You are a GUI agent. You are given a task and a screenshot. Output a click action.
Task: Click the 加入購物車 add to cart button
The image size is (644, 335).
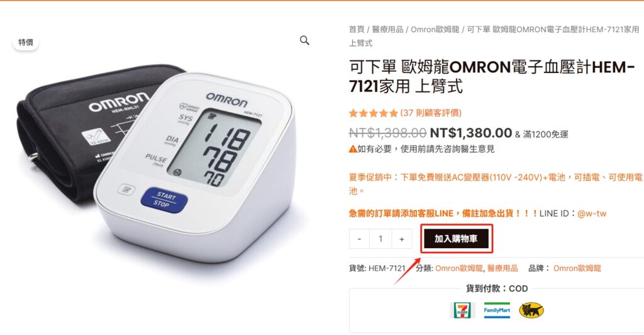pos(457,239)
